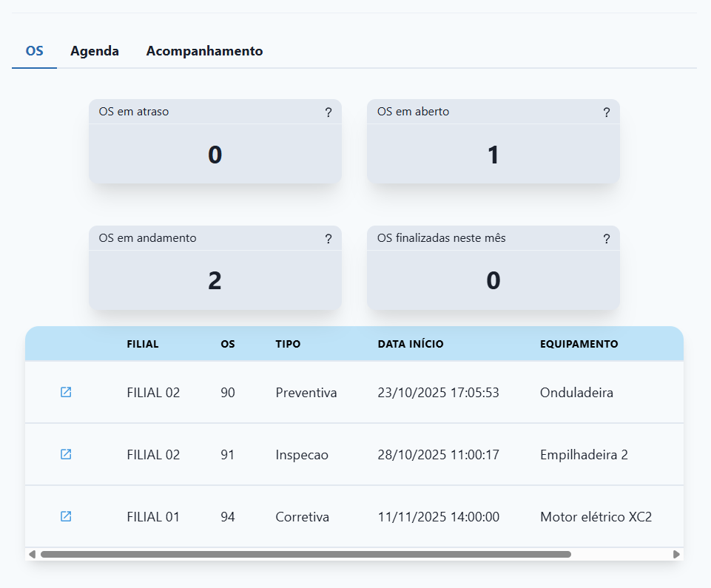
Task: Open details icon for OS 91
Action: [66, 454]
